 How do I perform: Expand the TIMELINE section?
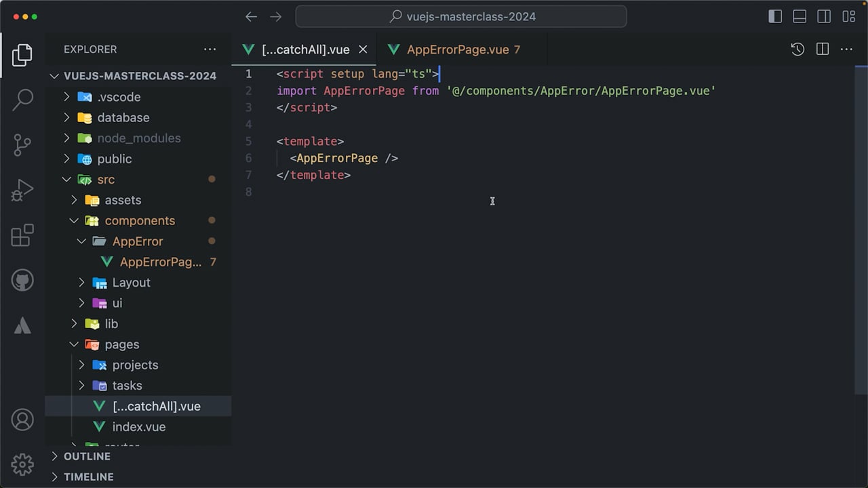click(x=138, y=476)
